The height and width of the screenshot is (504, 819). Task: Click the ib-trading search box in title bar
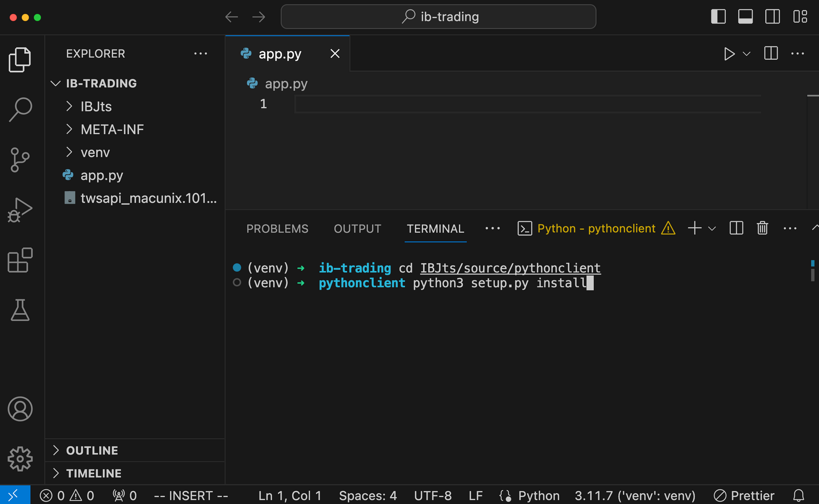tap(438, 16)
